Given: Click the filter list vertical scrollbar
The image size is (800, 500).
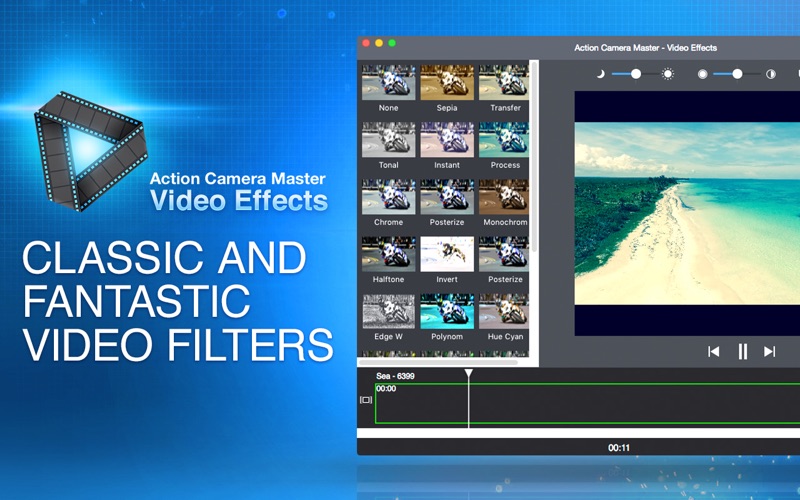Looking at the screenshot, I should (x=534, y=157).
